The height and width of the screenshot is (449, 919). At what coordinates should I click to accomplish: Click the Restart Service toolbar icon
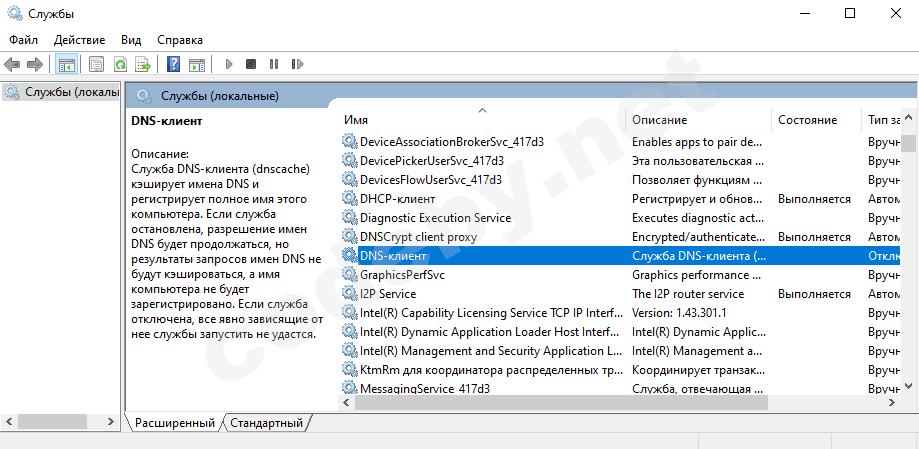[x=298, y=64]
